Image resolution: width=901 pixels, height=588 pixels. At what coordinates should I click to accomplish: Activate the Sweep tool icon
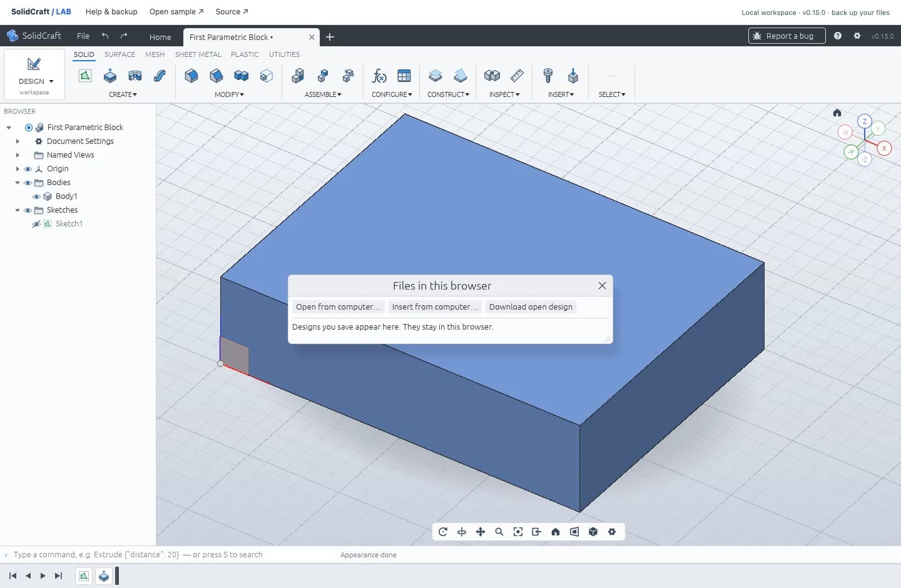pos(160,76)
